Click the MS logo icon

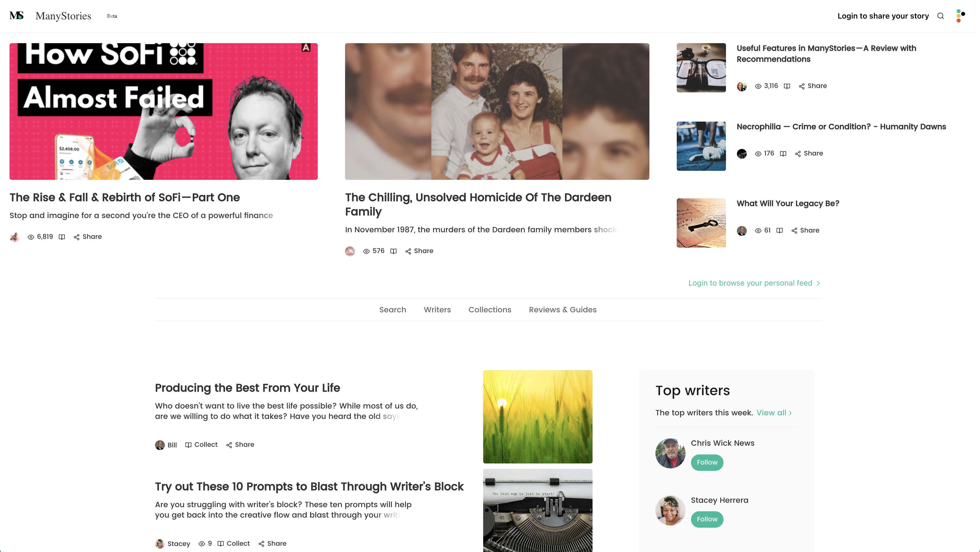[x=17, y=16]
